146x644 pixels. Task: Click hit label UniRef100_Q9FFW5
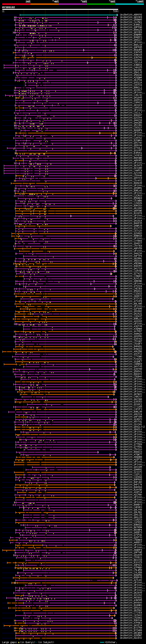tap(131, 552)
